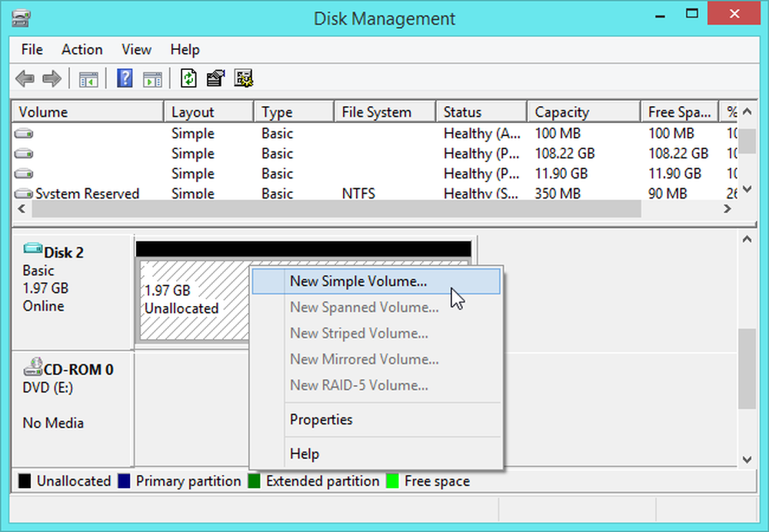Click the Disk 2 disk icon
The image size is (769, 532).
coord(33,248)
